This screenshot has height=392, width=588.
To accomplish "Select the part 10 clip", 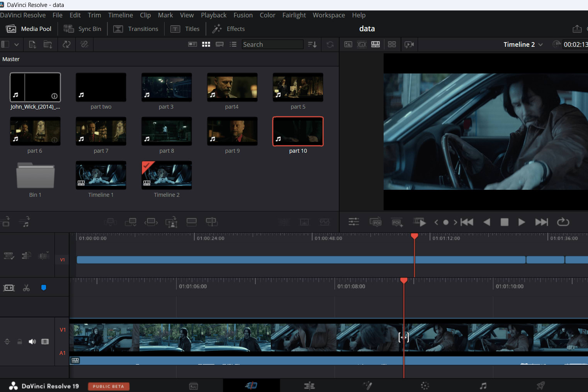I will [x=298, y=131].
